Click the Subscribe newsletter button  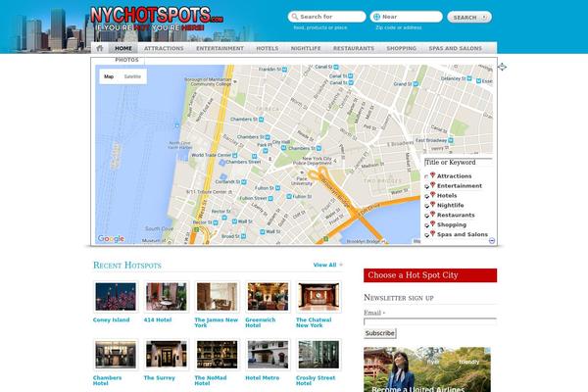pyautogui.click(x=380, y=333)
